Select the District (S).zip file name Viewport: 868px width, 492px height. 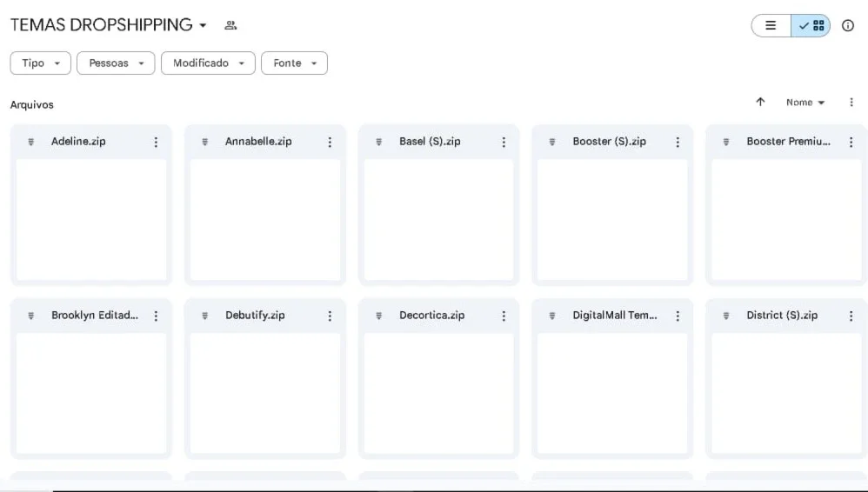tap(782, 316)
